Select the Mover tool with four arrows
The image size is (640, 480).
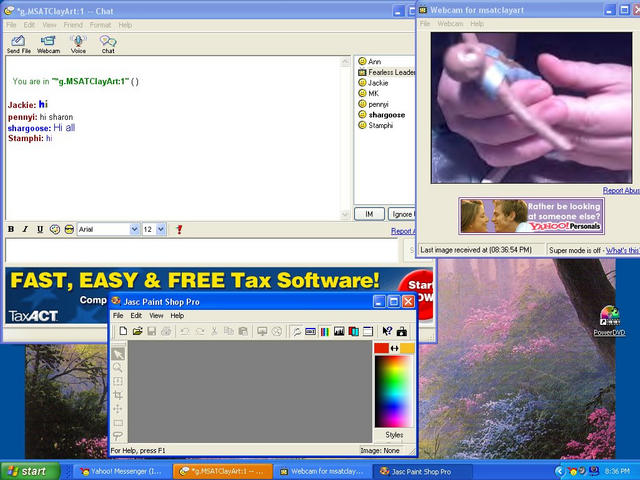pos(118,409)
